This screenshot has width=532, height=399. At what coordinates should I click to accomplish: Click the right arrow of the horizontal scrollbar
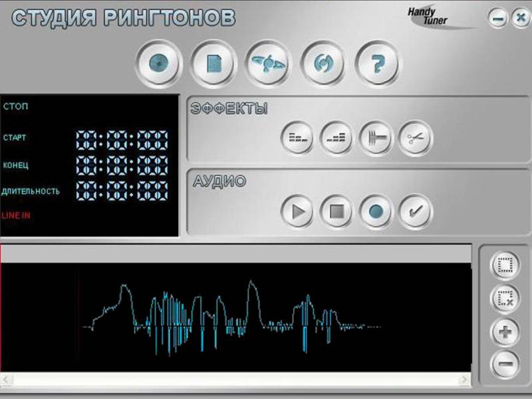pyautogui.click(x=464, y=380)
